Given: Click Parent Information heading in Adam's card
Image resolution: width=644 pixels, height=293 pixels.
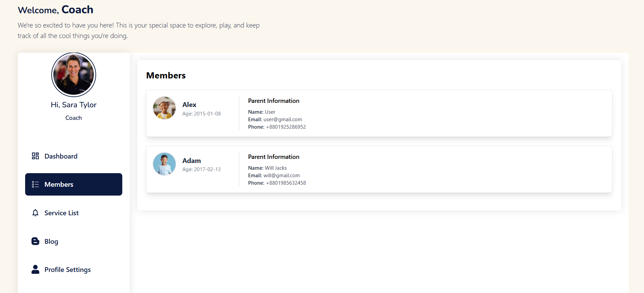Looking at the screenshot, I should [274, 157].
